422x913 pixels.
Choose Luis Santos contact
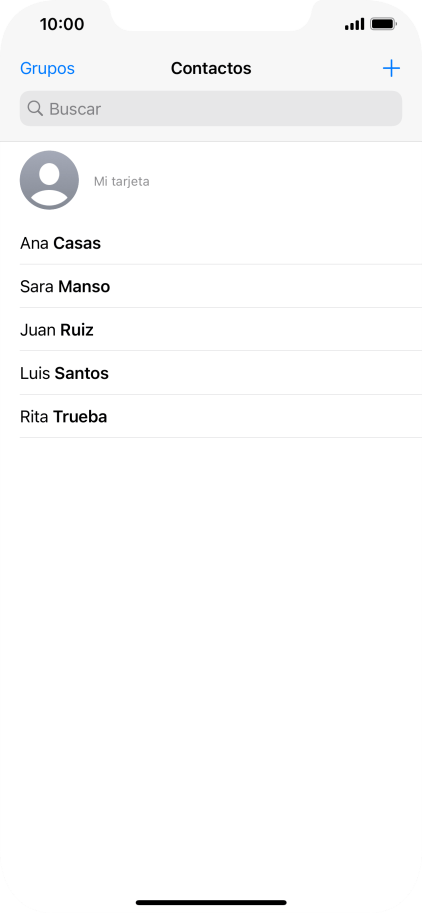tap(211, 373)
